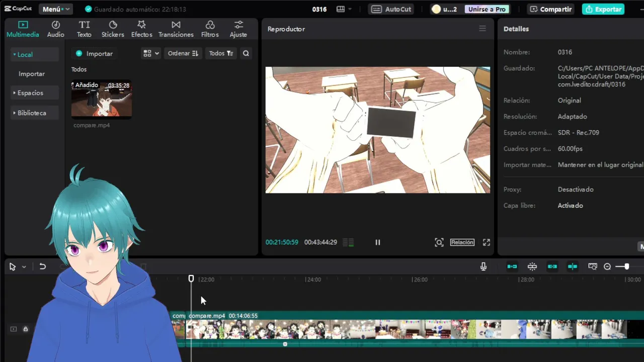644x362 pixels.
Task: Click the record voiceover microphone icon
Action: (x=484, y=267)
